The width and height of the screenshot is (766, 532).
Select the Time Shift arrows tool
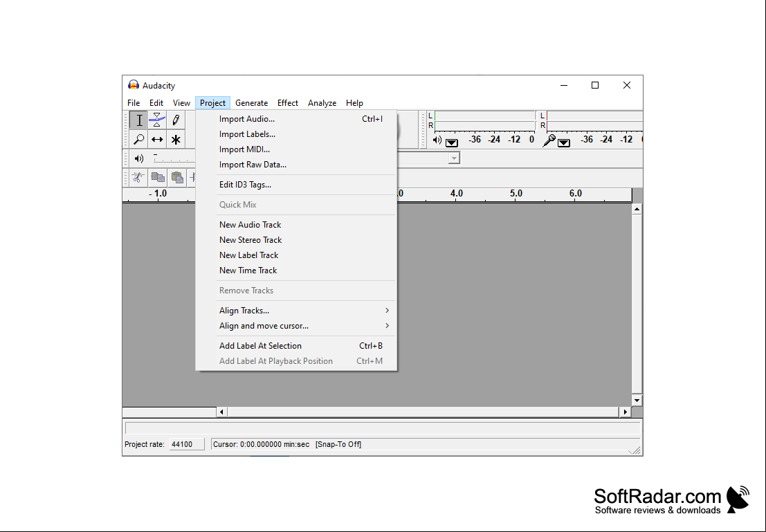click(157, 139)
